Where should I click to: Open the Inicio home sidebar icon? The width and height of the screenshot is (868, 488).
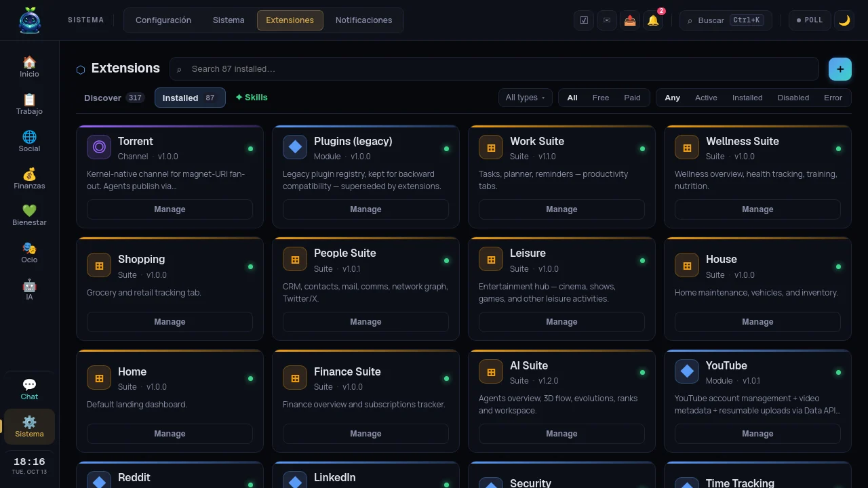[29, 66]
